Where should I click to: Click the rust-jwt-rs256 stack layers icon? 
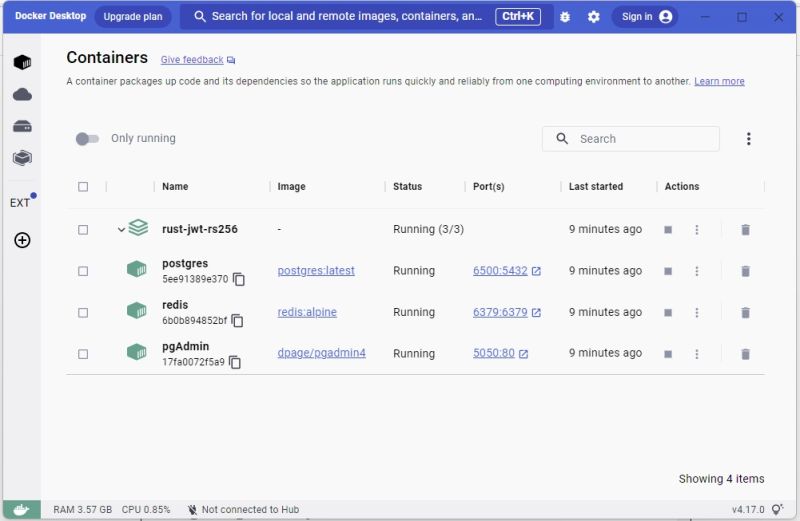coord(138,228)
